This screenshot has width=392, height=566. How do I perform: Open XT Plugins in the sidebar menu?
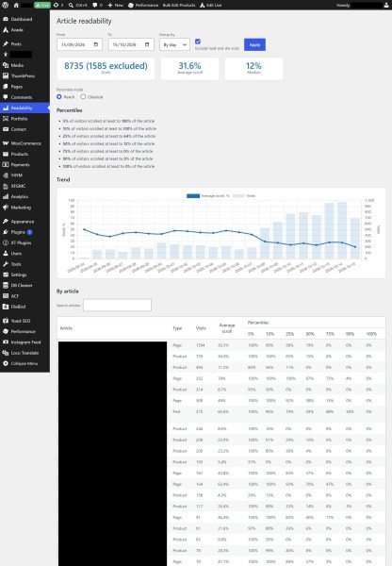coord(24,243)
